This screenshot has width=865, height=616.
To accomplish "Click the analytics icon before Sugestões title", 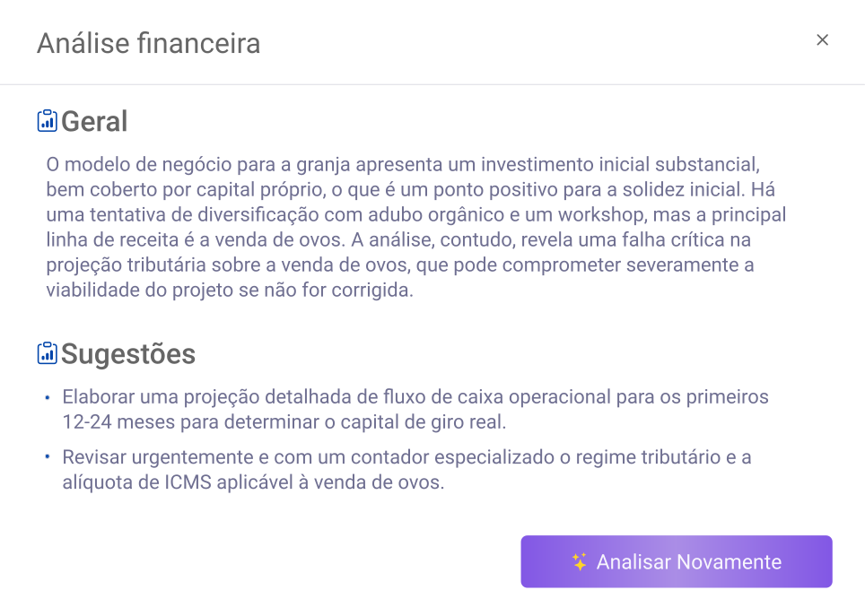I will [x=48, y=353].
